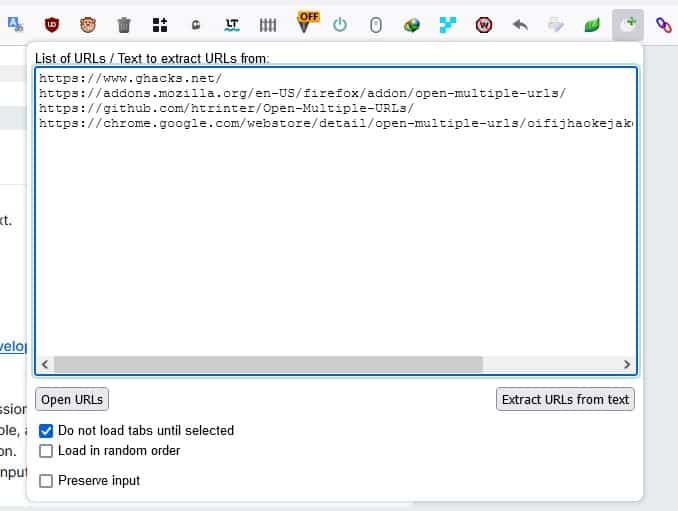Click the blue power button extension icon
Screen dimensions: 678x511
pos(340,25)
